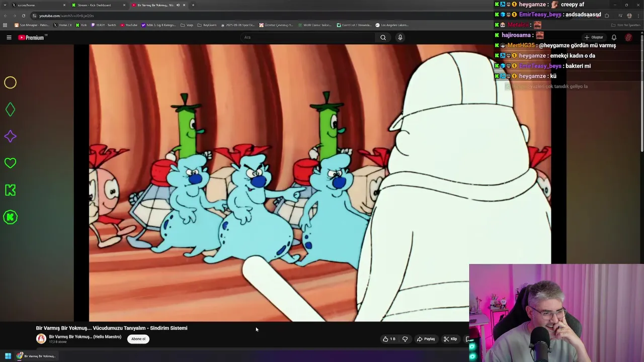Open the YouTube bookmark

pyautogui.click(x=129, y=25)
